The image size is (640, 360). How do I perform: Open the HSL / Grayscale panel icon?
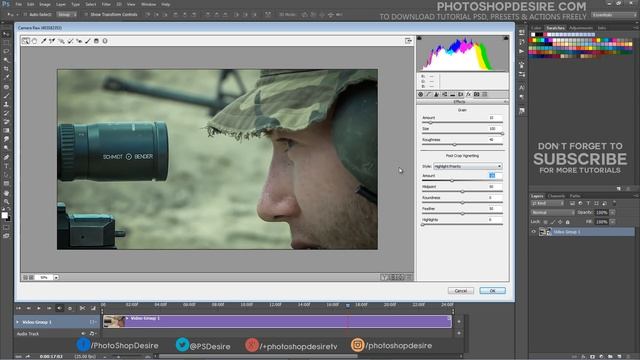(444, 94)
